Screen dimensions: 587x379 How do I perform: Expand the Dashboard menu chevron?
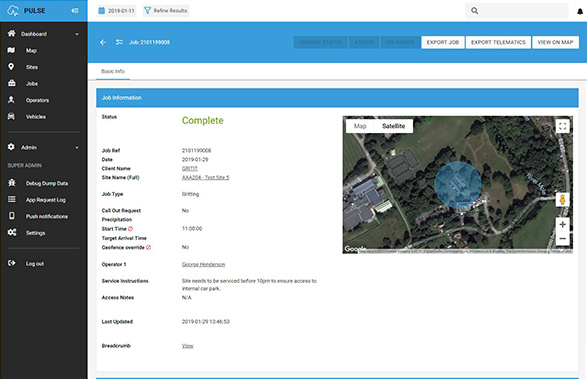point(77,34)
